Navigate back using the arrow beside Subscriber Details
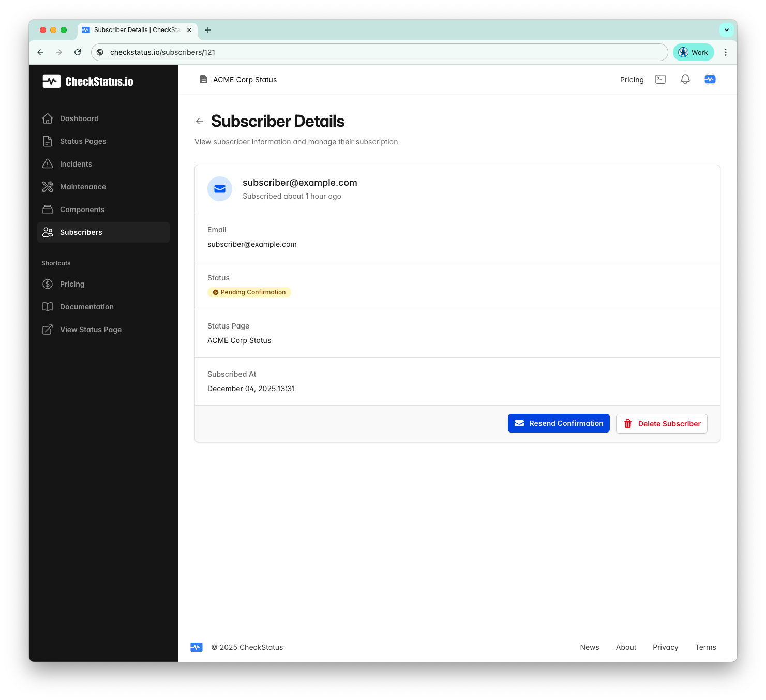This screenshot has height=700, width=766. 200,121
